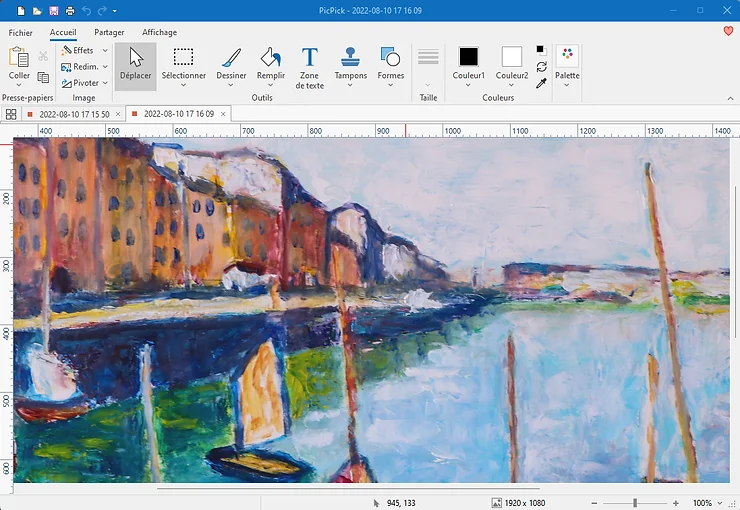The image size is (740, 510).
Task: Expand the Dessiner options arrow
Action: point(231,85)
